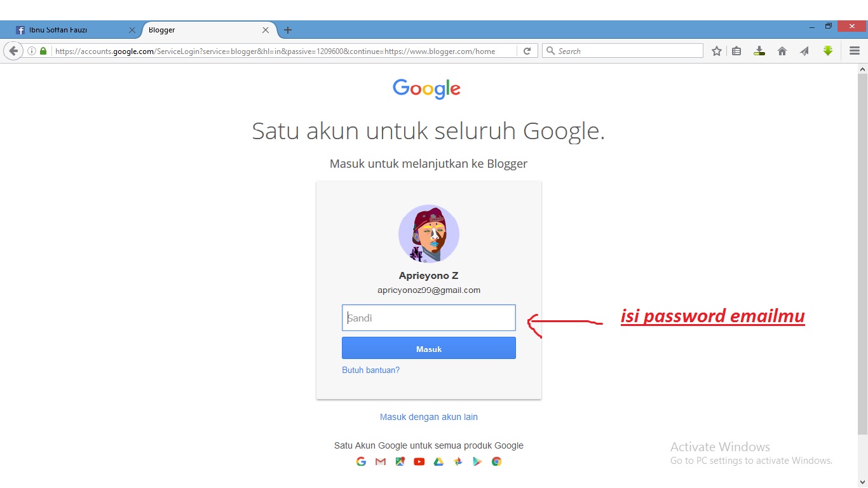Click vertical scrollbar up arrow
Viewport: 868px width, 488px height.
[862, 68]
